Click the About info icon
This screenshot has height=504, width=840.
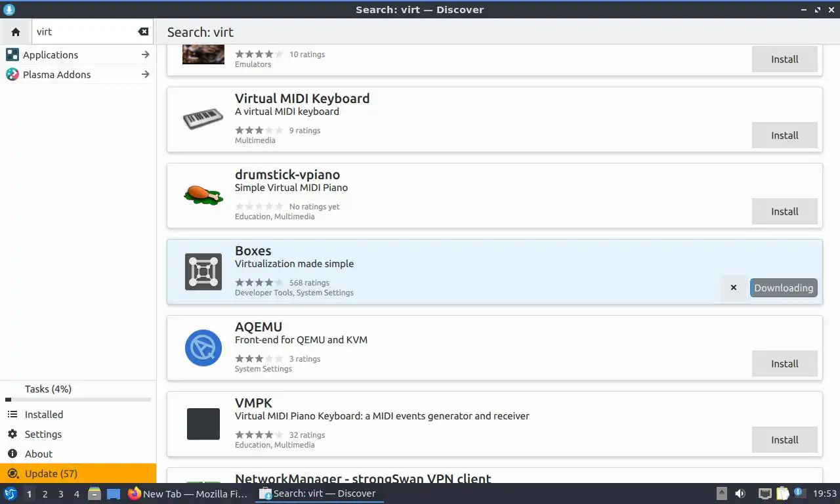(x=12, y=454)
